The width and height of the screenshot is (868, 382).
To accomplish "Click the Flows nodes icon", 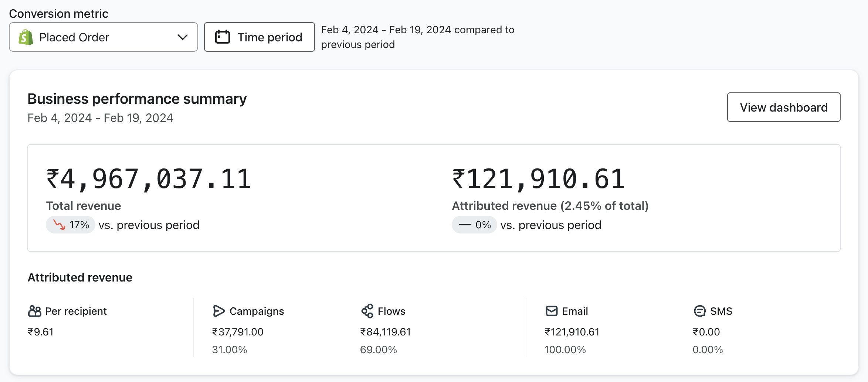I will click(367, 311).
